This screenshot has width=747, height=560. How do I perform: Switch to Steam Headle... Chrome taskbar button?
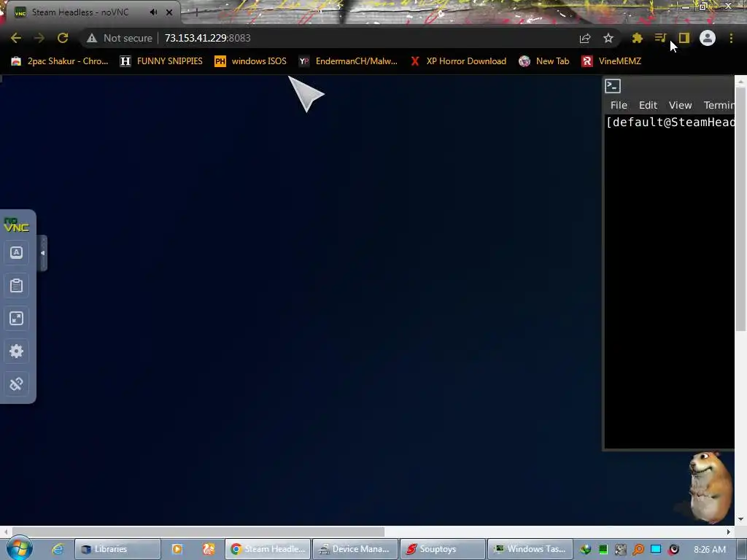tap(268, 549)
